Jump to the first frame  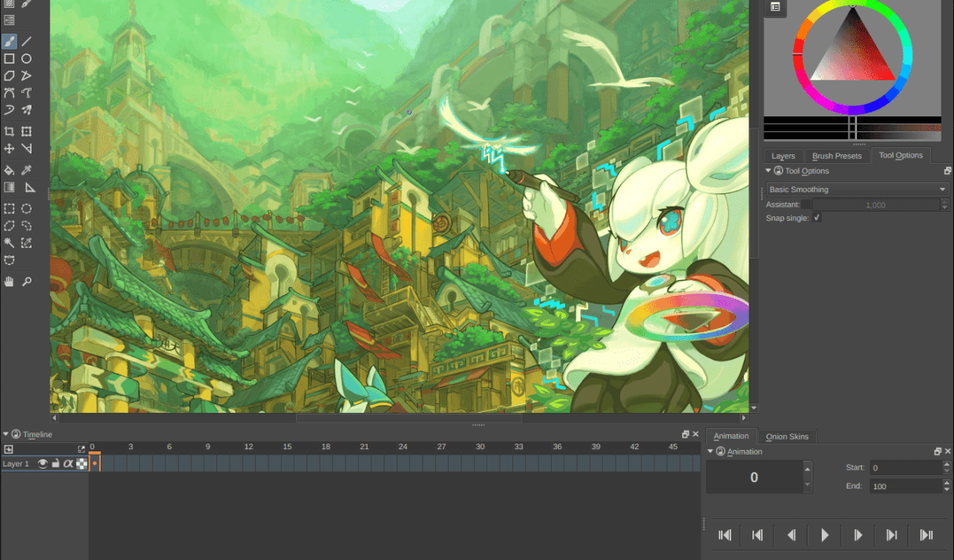coord(725,535)
